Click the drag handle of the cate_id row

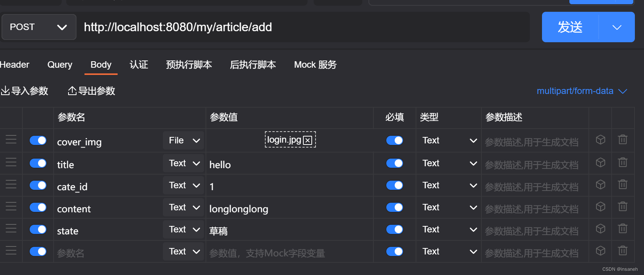click(x=11, y=185)
